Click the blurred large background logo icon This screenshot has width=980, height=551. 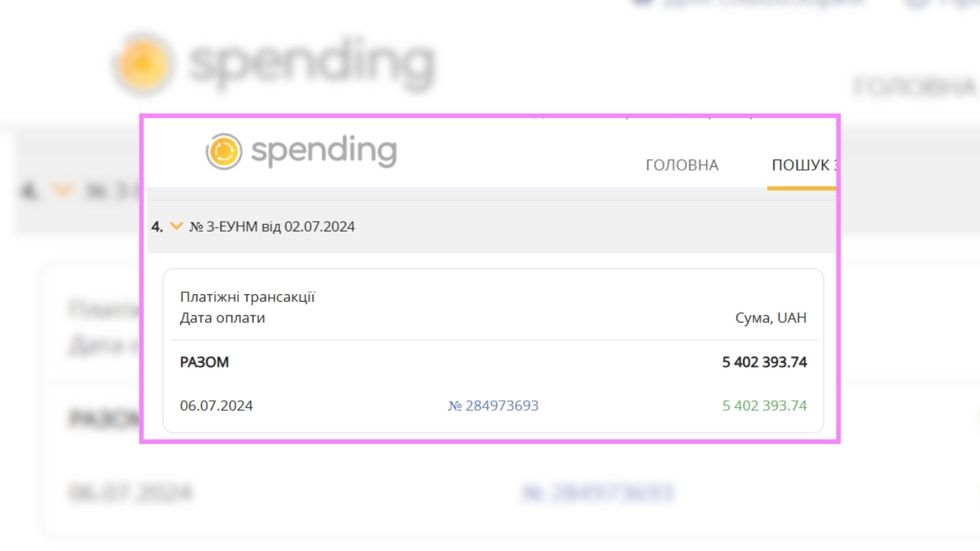pyautogui.click(x=143, y=65)
